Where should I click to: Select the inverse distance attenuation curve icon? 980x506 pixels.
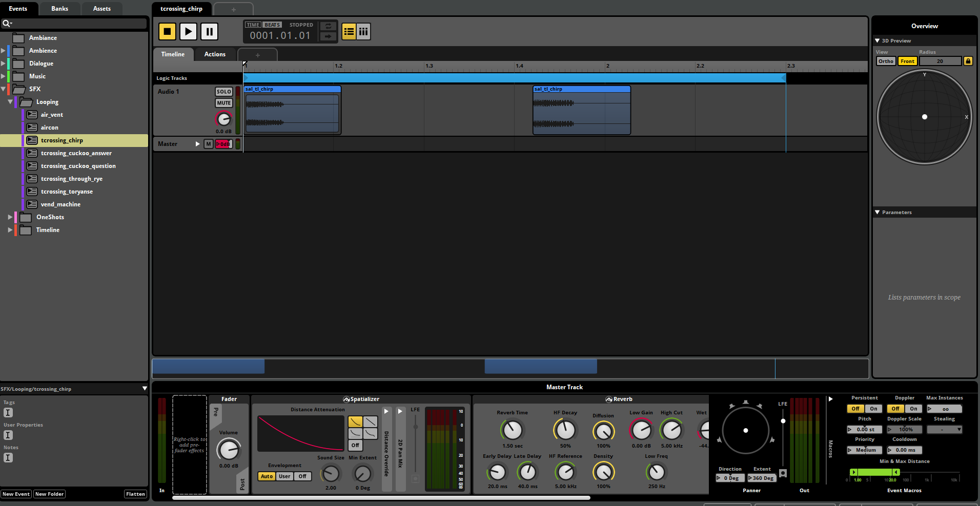[355, 433]
